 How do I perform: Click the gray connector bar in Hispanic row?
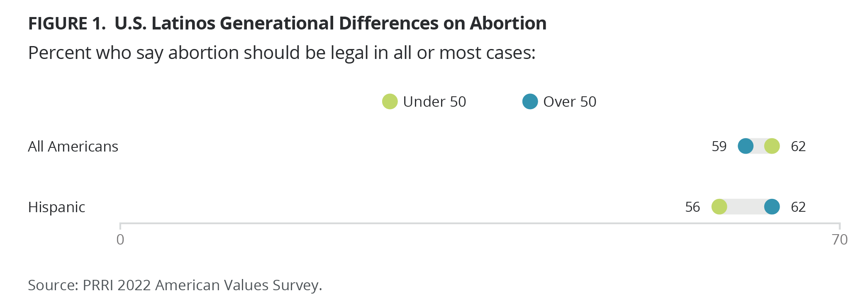point(746,207)
